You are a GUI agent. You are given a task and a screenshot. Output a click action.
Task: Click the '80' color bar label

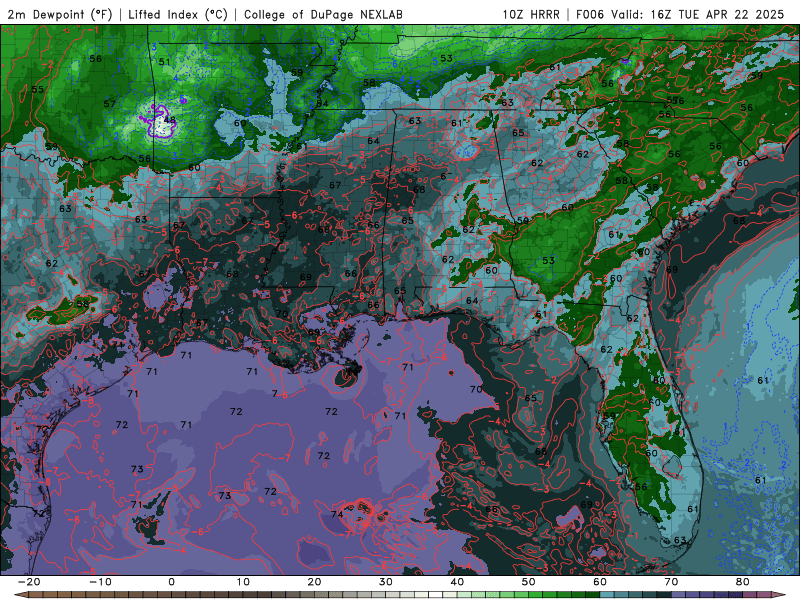(x=743, y=582)
